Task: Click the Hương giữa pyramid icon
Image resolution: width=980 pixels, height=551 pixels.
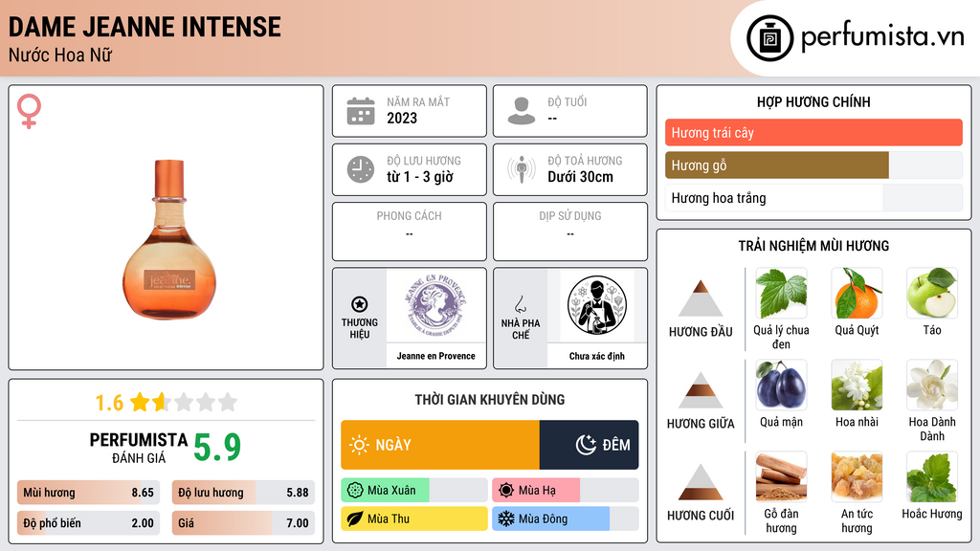Action: tap(701, 390)
